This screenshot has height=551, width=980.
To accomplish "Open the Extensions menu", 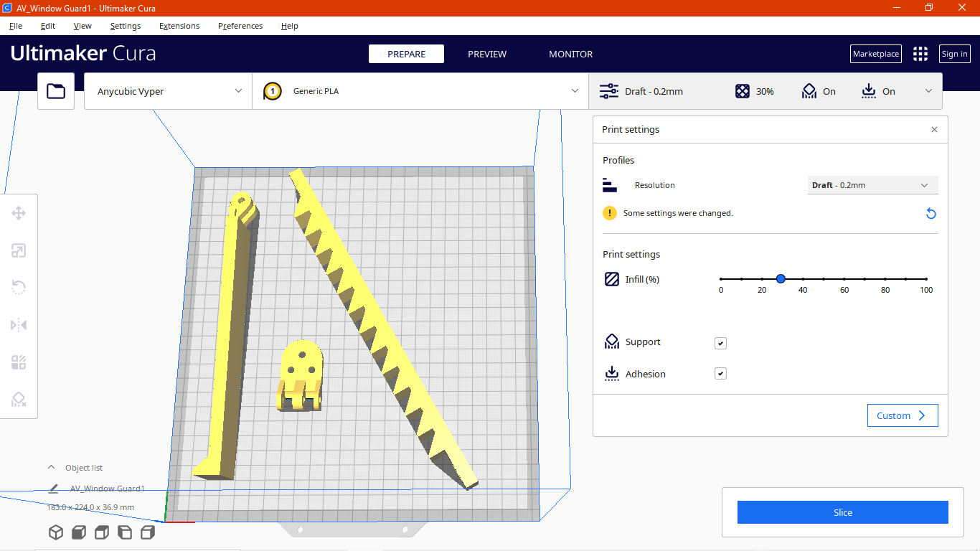I will pos(179,26).
